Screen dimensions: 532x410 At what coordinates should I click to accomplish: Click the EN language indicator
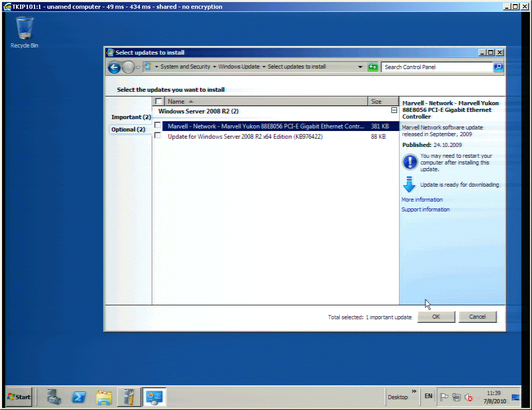point(428,396)
